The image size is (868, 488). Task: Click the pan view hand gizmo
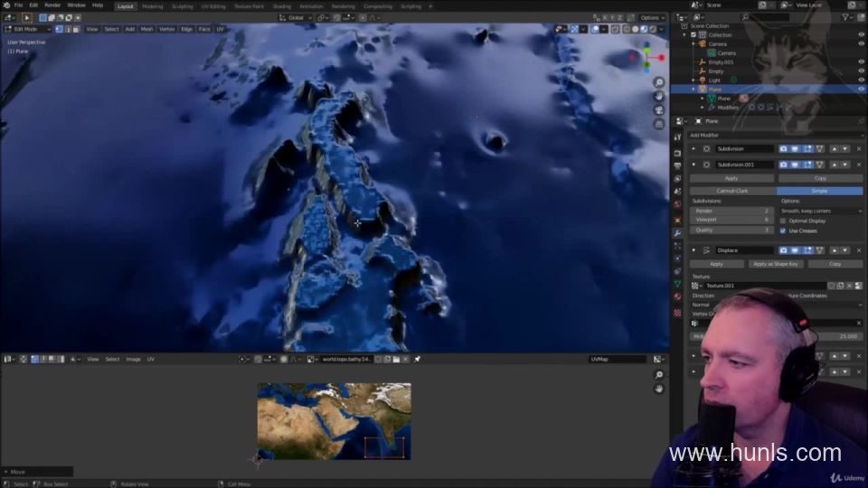click(659, 97)
